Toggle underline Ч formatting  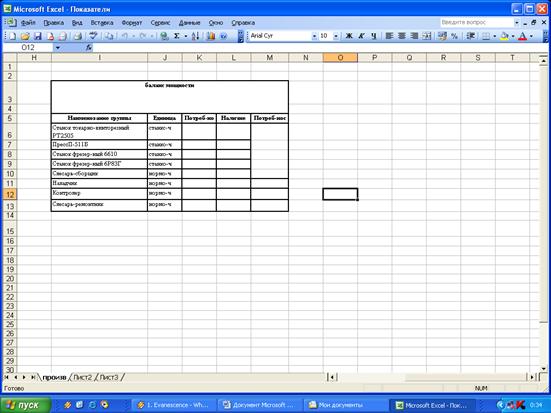(374, 36)
